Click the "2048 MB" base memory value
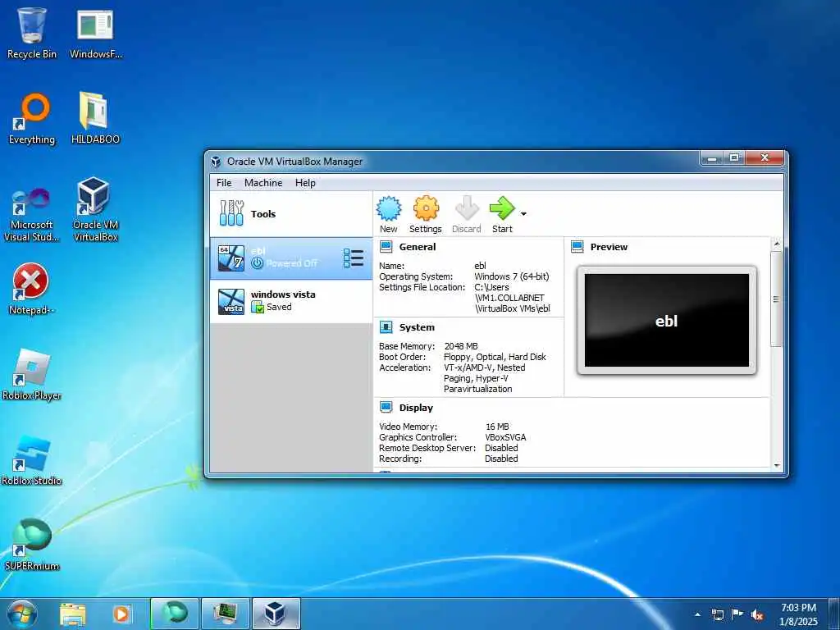840x630 pixels. coord(461,346)
